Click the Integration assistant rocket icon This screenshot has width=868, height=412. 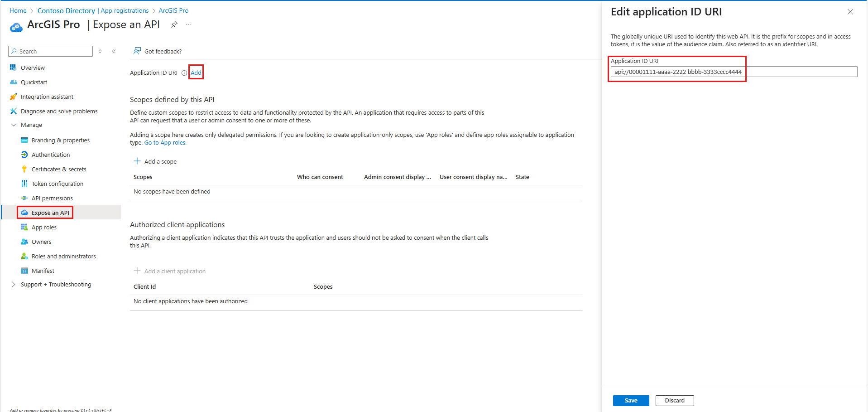tap(13, 97)
